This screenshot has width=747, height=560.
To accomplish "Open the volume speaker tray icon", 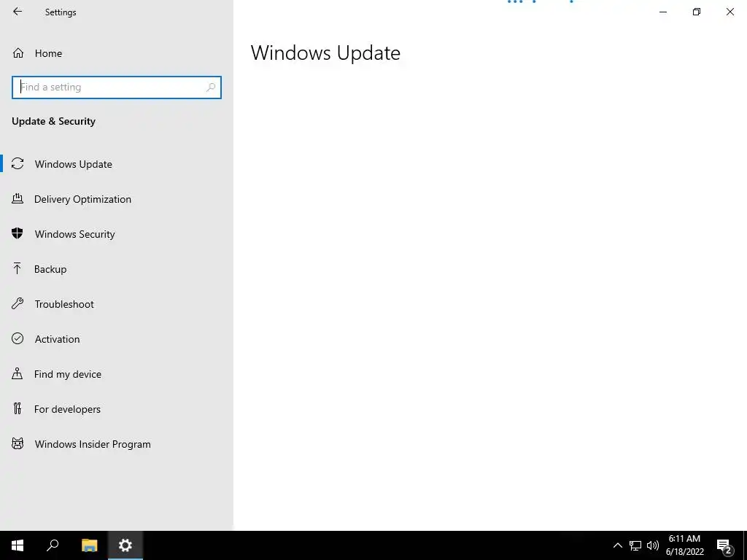I will point(653,545).
